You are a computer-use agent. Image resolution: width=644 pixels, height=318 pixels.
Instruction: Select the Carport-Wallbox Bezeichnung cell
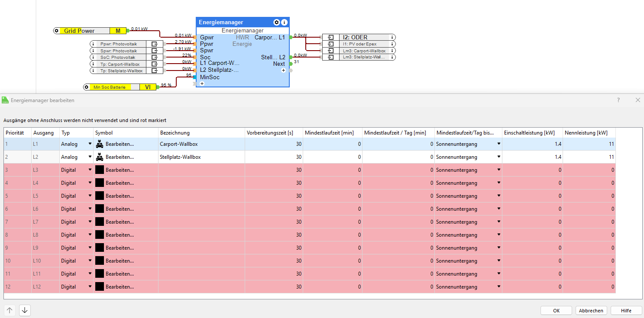click(201, 144)
